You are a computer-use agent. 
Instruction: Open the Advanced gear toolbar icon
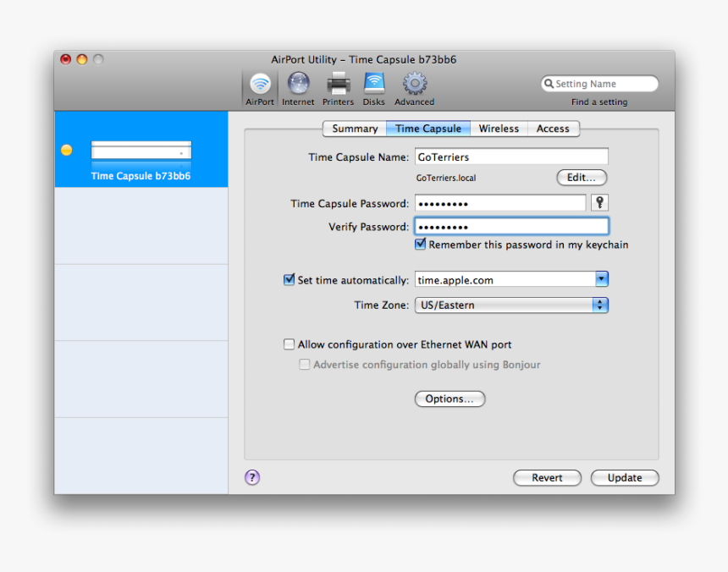coord(415,89)
